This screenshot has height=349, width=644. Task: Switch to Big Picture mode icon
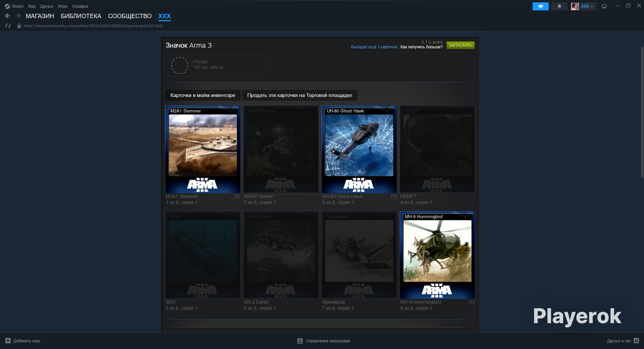coord(604,6)
